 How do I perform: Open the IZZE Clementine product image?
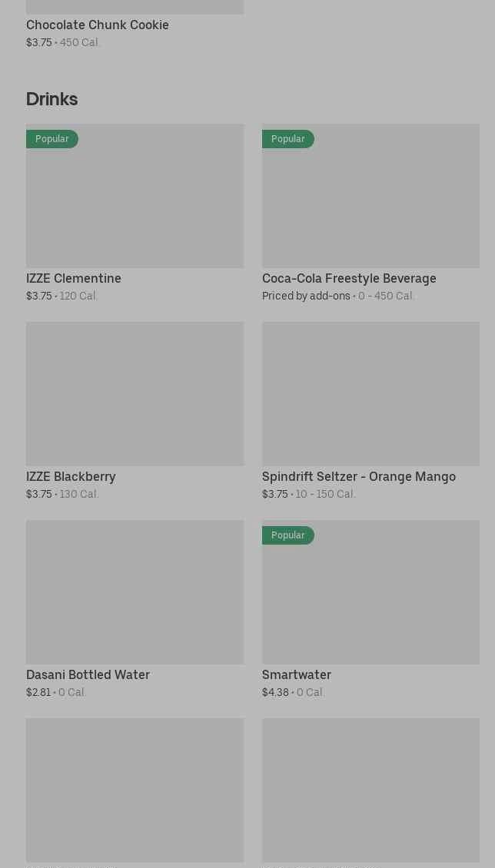click(135, 204)
